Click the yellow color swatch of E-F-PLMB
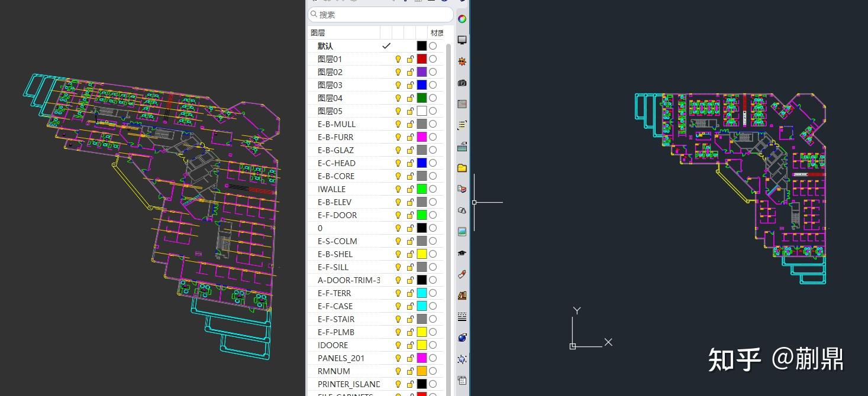 point(422,332)
